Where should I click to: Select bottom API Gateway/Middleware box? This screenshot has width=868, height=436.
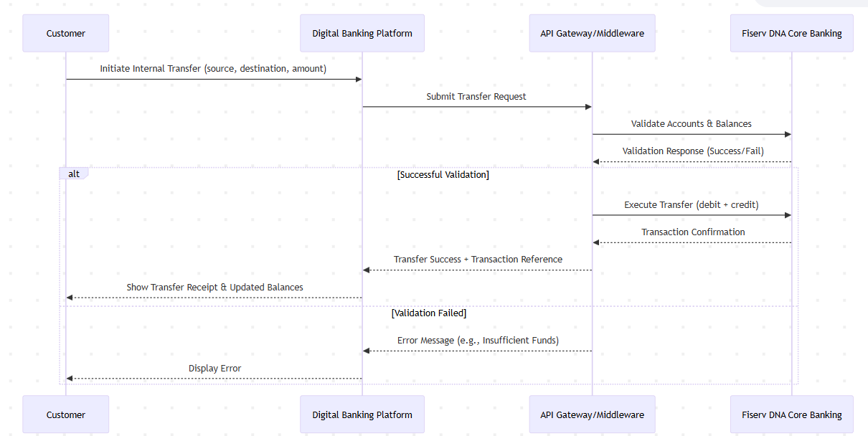coord(592,414)
